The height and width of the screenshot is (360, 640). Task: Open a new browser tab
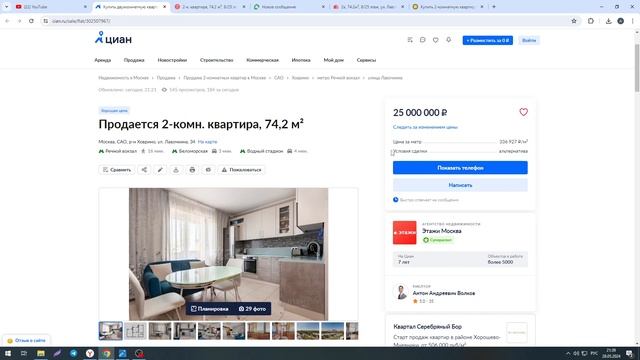494,7
